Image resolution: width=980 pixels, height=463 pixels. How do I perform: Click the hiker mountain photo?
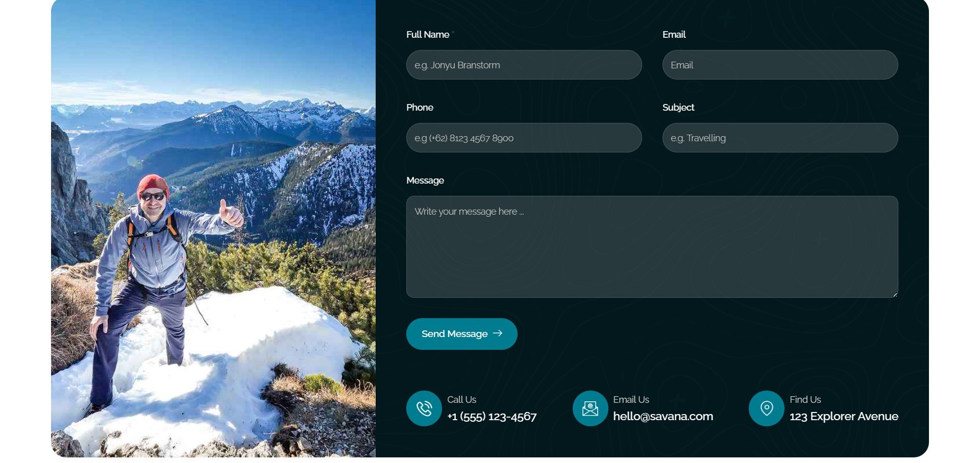[213, 228]
